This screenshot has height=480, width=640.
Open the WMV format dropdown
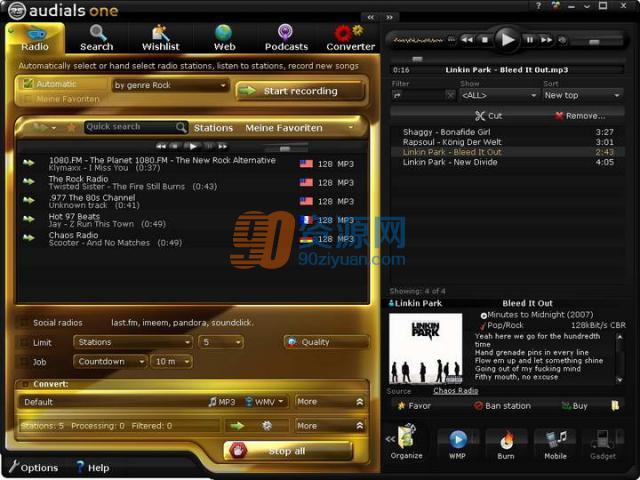264,402
